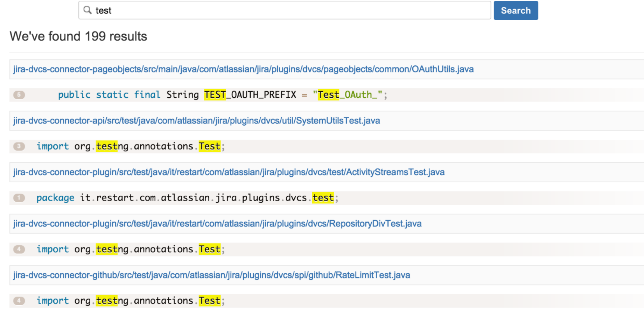Click line number badge 4 in RepositoryDivTest result
This screenshot has height=315, width=644.
point(19,249)
